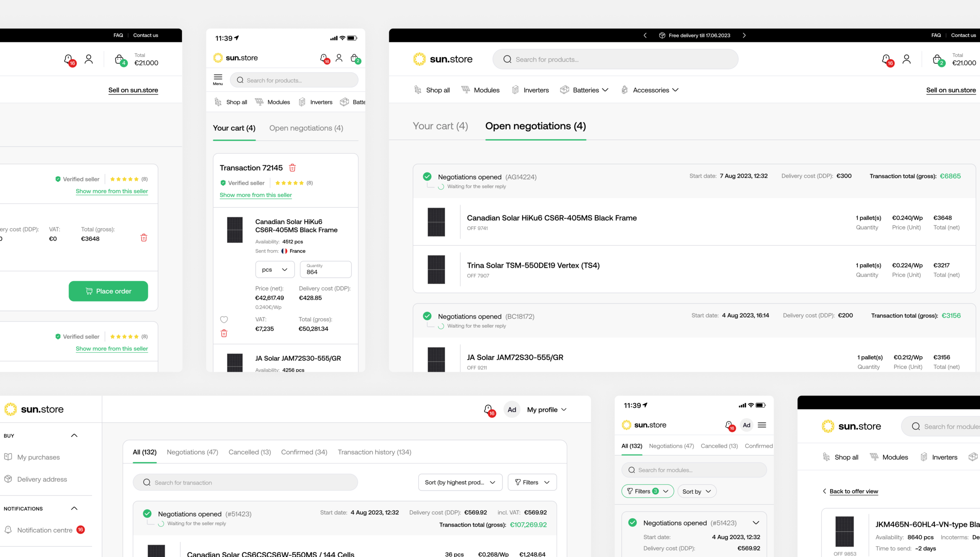Open the pcs unit dropdown

tap(274, 270)
